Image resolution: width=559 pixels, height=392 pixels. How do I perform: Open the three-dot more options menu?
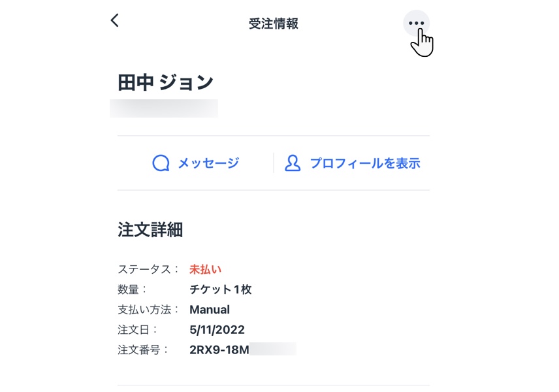click(416, 23)
